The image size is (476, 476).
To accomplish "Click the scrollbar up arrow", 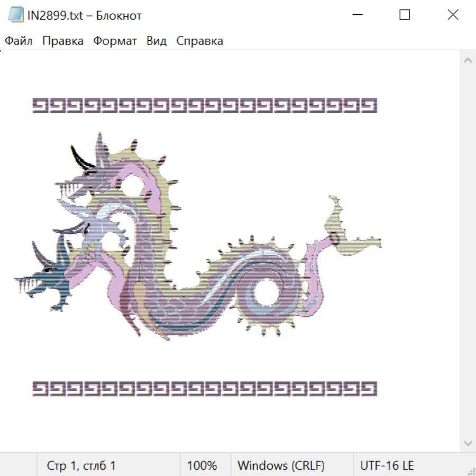I will pyautogui.click(x=468, y=60).
